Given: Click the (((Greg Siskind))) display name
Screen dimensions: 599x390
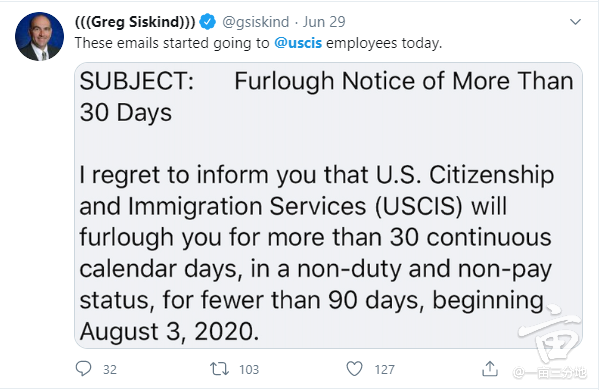Looking at the screenshot, I should [x=135, y=22].
